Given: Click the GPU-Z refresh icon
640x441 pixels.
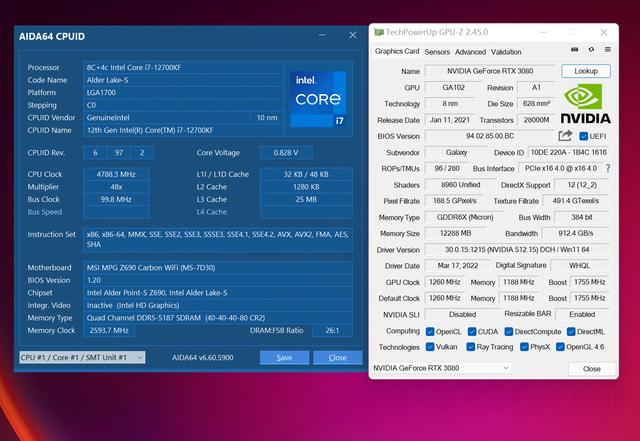Looking at the screenshot, I should (591, 49).
